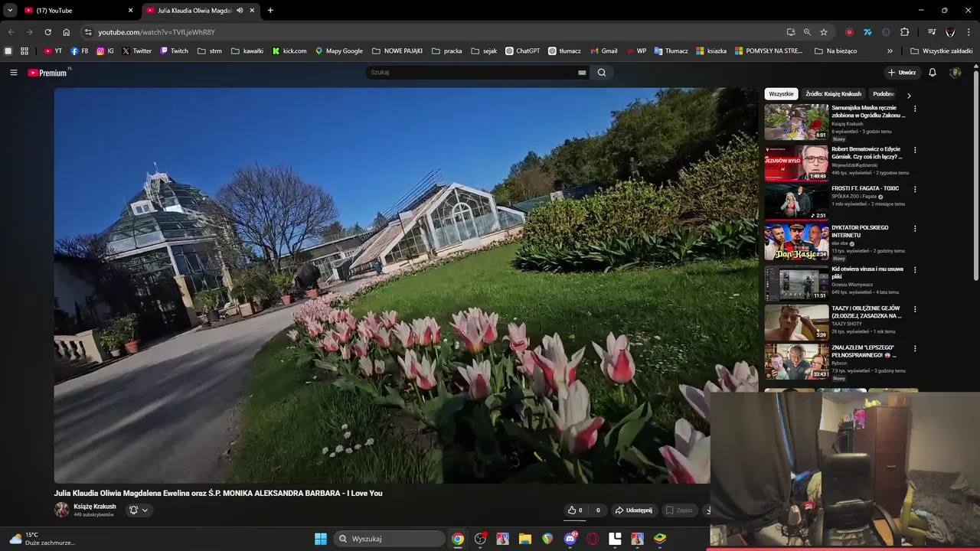This screenshot has height=551, width=980.
Task: Bookmark this page with star icon
Action: click(824, 32)
